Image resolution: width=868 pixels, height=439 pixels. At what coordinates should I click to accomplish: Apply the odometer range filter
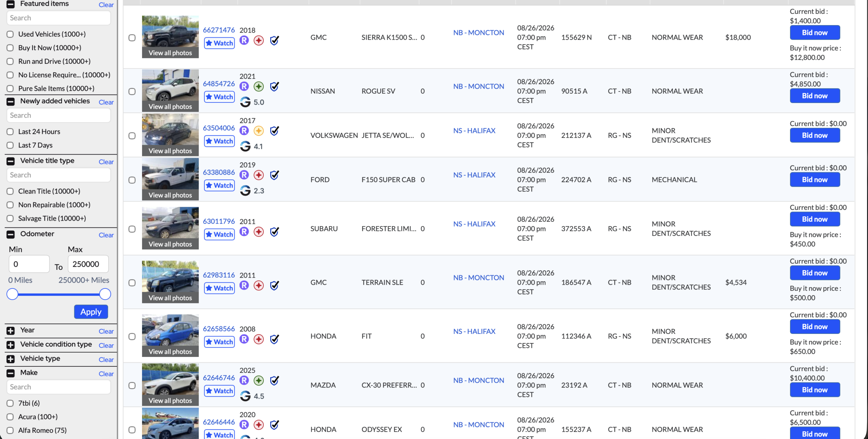pos(91,312)
